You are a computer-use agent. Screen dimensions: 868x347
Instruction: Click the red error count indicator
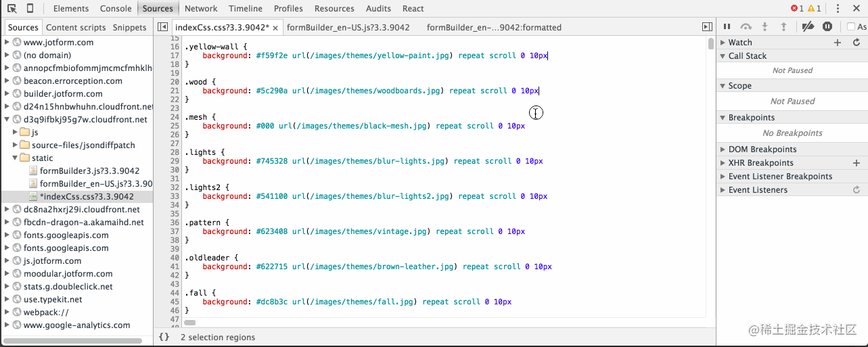pos(797,9)
